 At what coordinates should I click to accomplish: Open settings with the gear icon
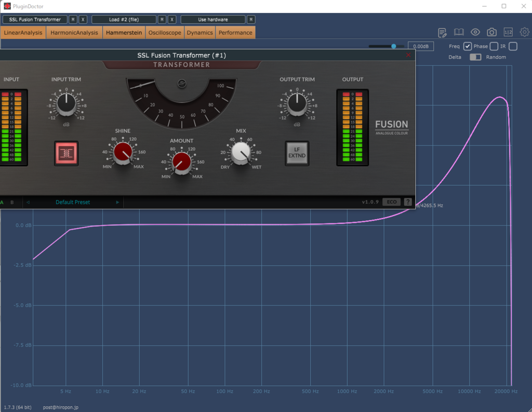pyautogui.click(x=525, y=32)
